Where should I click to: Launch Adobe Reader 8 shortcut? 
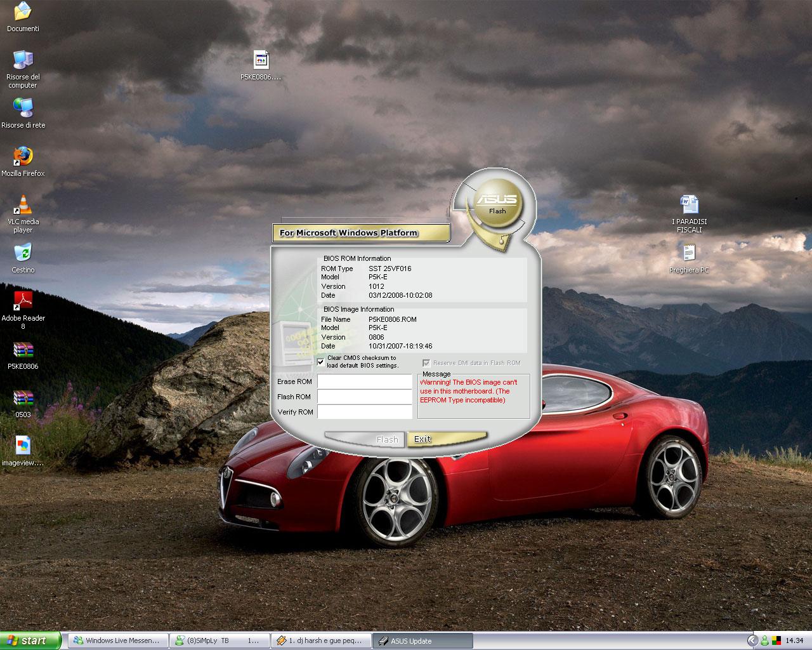[23, 301]
